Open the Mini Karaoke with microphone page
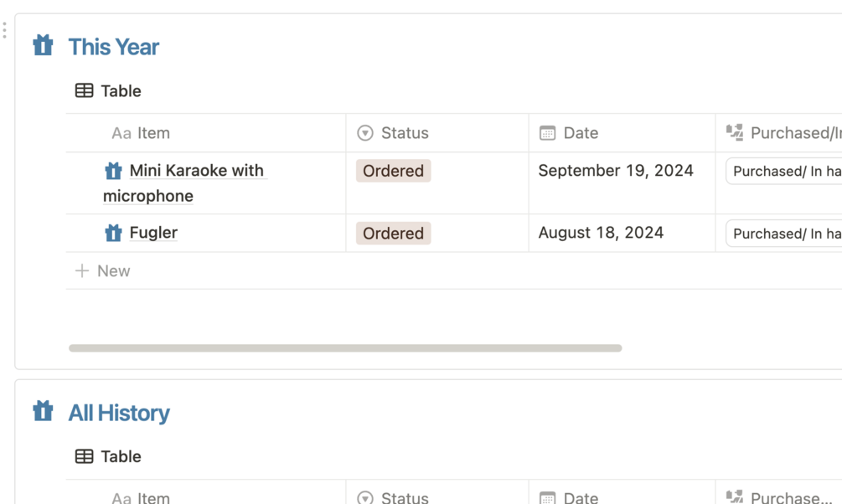 (x=196, y=171)
